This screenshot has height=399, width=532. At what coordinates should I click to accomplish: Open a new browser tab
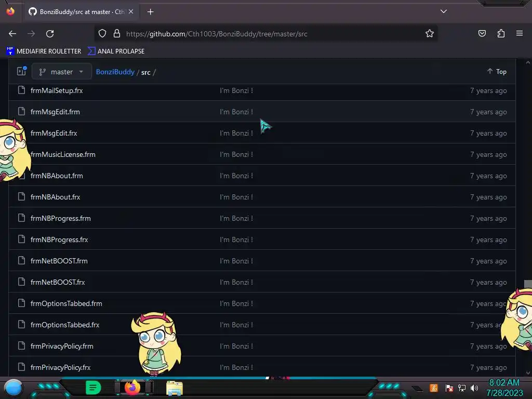click(150, 12)
